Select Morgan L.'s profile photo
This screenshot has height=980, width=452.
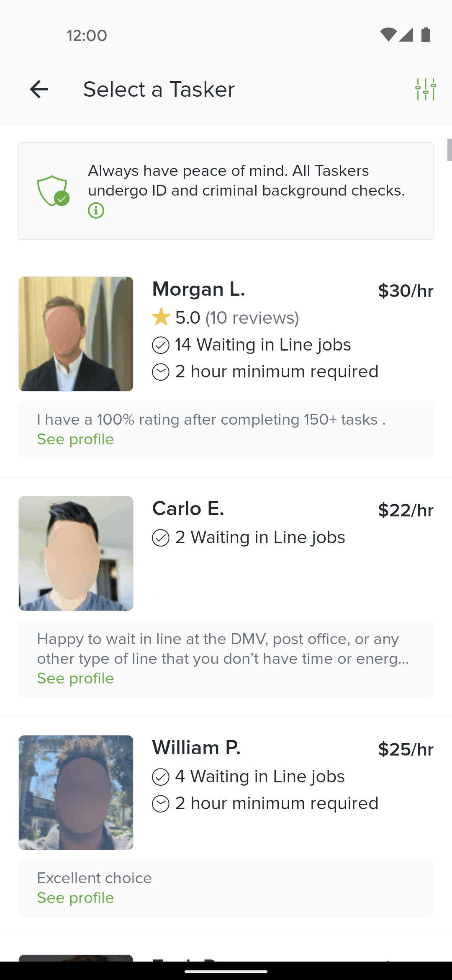click(76, 334)
